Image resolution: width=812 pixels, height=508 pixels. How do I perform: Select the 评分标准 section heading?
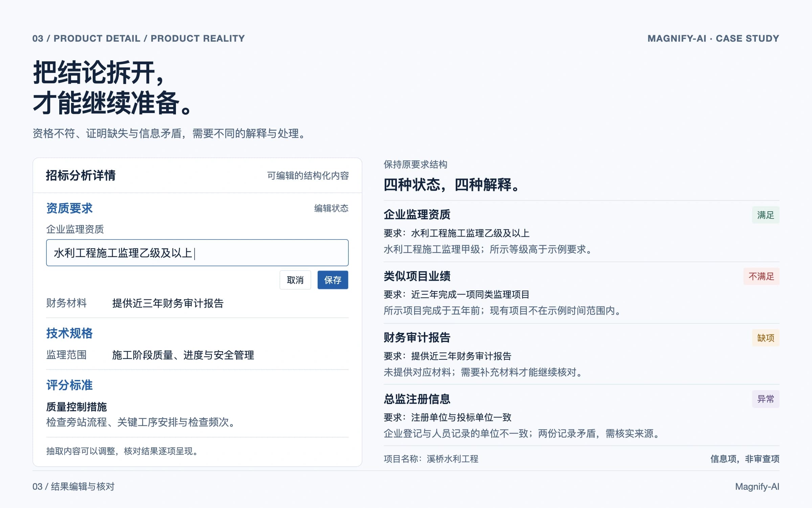[69, 385]
